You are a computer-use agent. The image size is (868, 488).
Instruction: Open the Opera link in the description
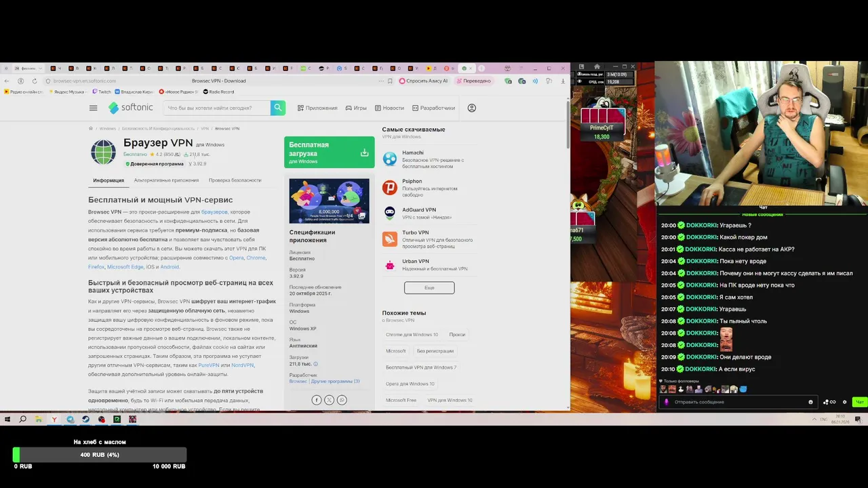pos(236,258)
